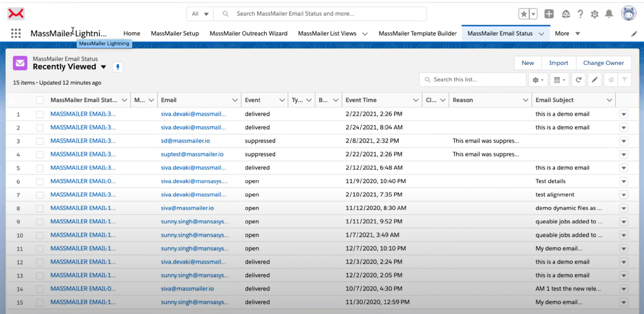Open MassMailer Template Builder tab
Screen dimensions: 644x314
pyautogui.click(x=418, y=33)
